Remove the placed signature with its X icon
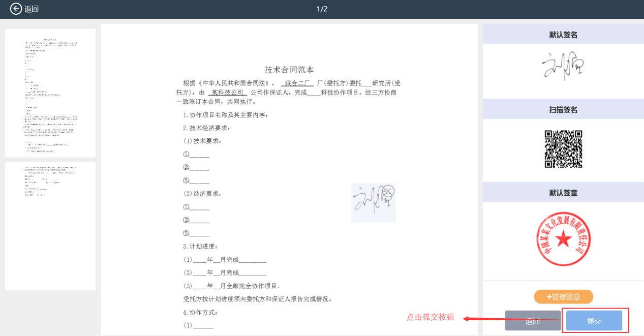The height and width of the screenshot is (336, 644). (388, 192)
